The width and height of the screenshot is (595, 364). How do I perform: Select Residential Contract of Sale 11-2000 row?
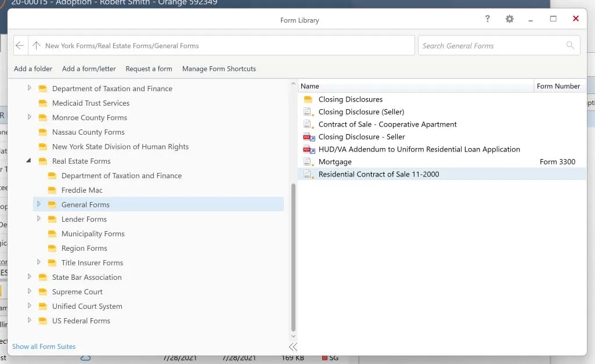pyautogui.click(x=442, y=174)
